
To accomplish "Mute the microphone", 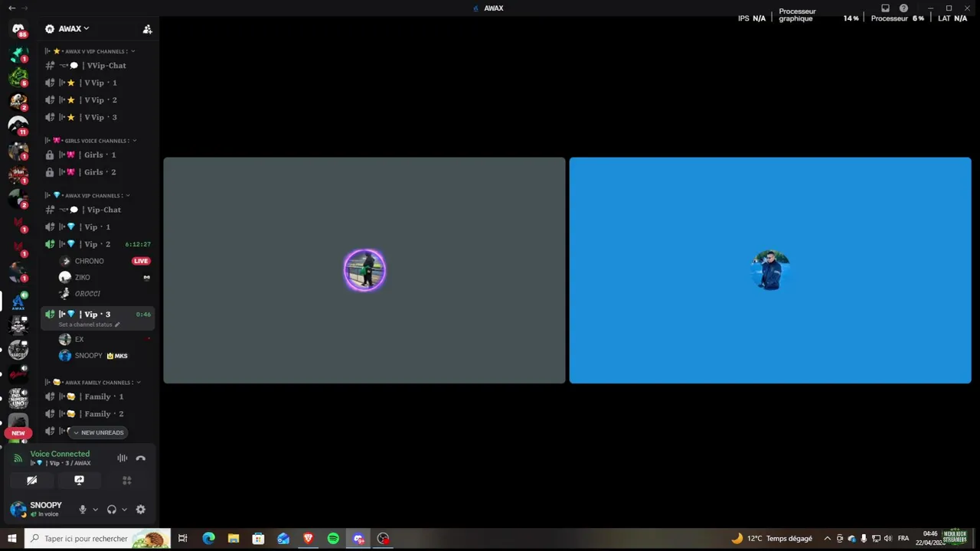I will coord(83,510).
